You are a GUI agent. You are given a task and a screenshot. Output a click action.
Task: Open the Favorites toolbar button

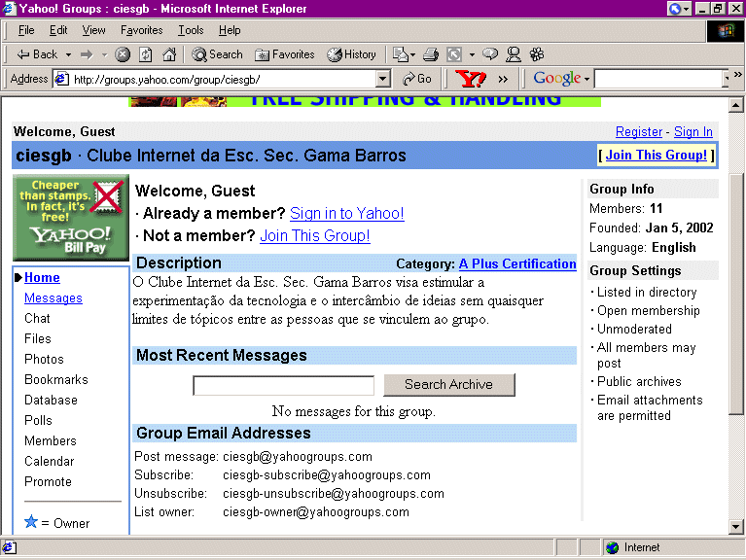285,54
